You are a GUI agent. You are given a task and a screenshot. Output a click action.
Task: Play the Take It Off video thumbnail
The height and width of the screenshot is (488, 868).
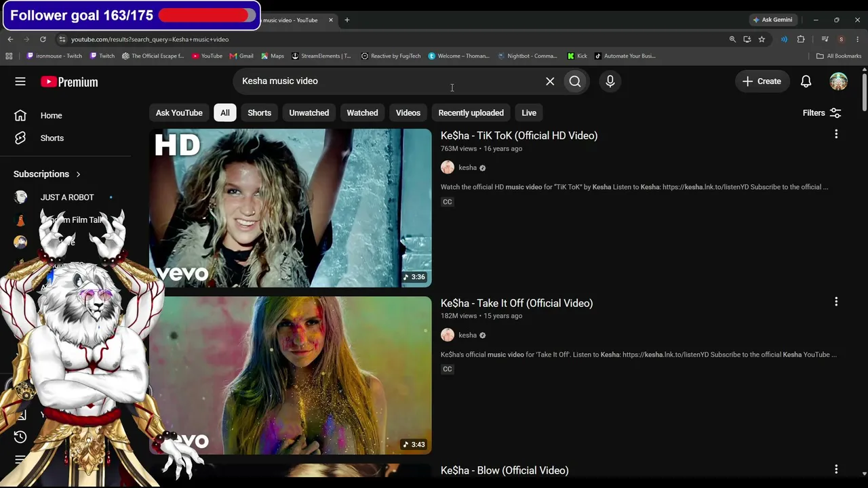(290, 375)
